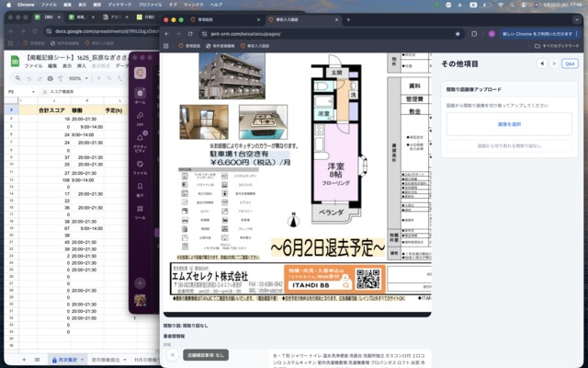Select the 月次集計 sheet tab
588x368 pixels.
(67, 360)
